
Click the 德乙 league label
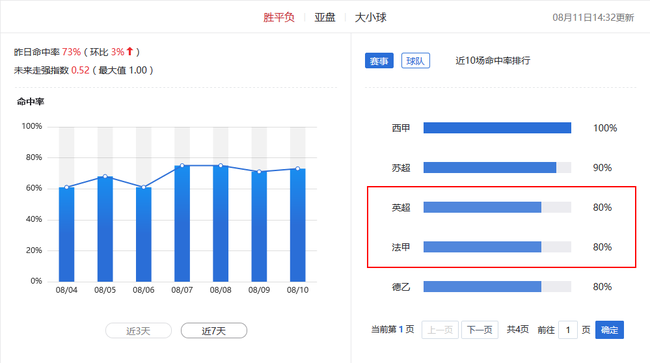(401, 287)
